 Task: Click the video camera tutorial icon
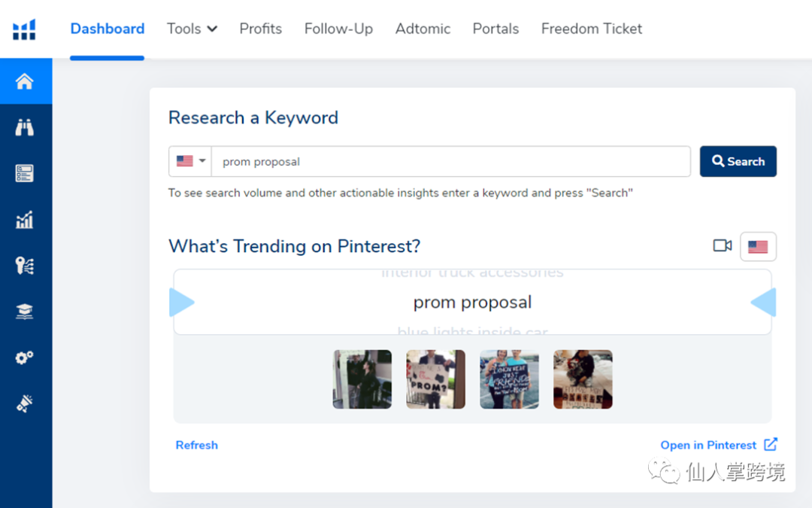[722, 246]
